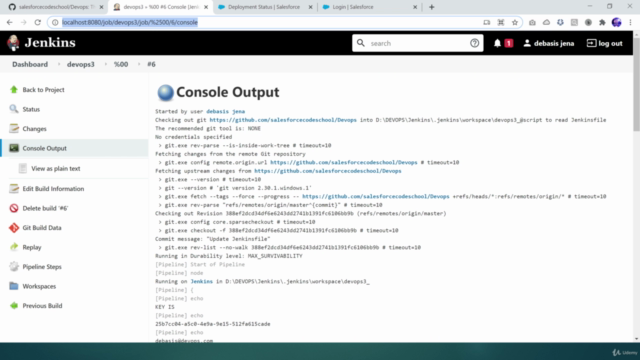The image size is (640, 360).
Task: Click the Delete build '#6' icon
Action: point(14,208)
